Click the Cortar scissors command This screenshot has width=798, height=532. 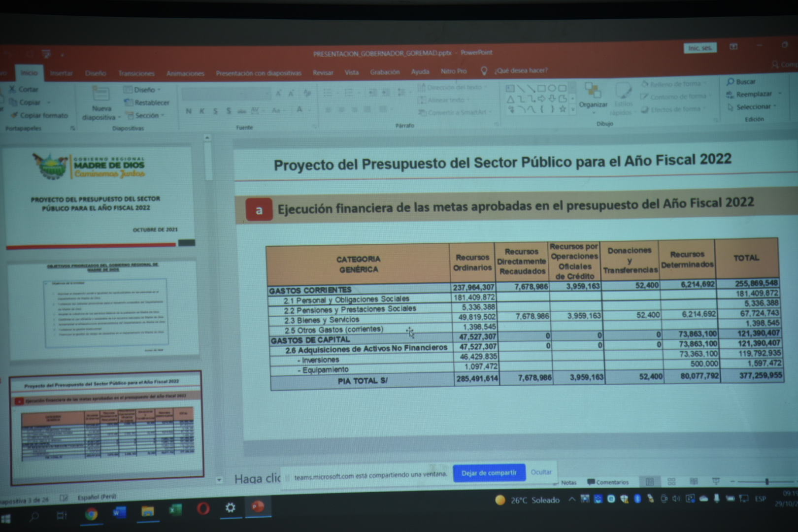pos(23,89)
